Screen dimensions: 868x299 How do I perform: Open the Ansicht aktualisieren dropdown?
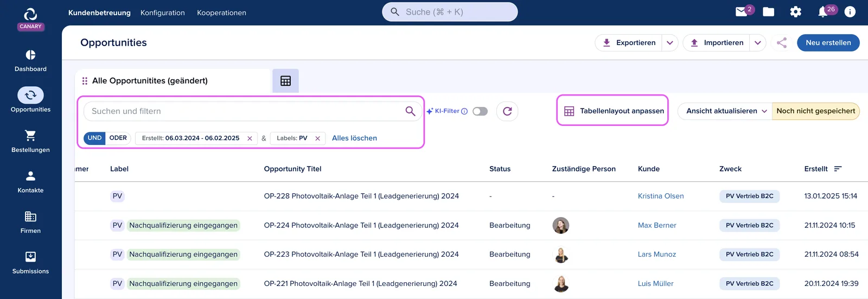click(725, 111)
